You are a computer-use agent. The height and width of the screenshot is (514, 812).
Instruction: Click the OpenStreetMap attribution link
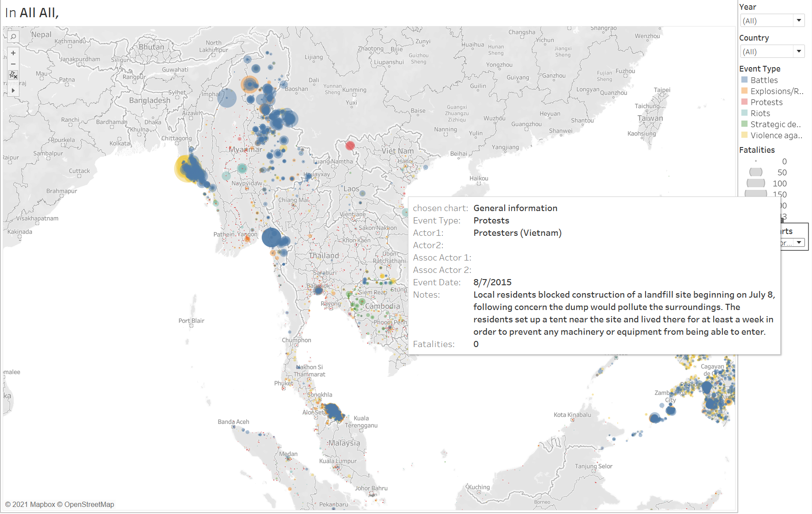click(89, 504)
